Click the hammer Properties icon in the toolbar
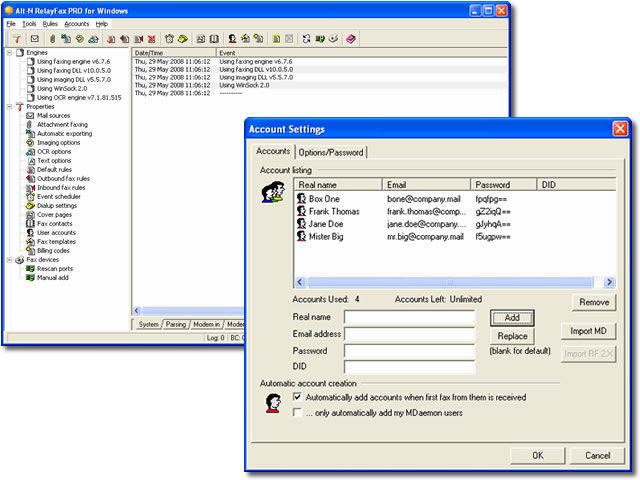This screenshot has width=640, height=480. [18, 39]
